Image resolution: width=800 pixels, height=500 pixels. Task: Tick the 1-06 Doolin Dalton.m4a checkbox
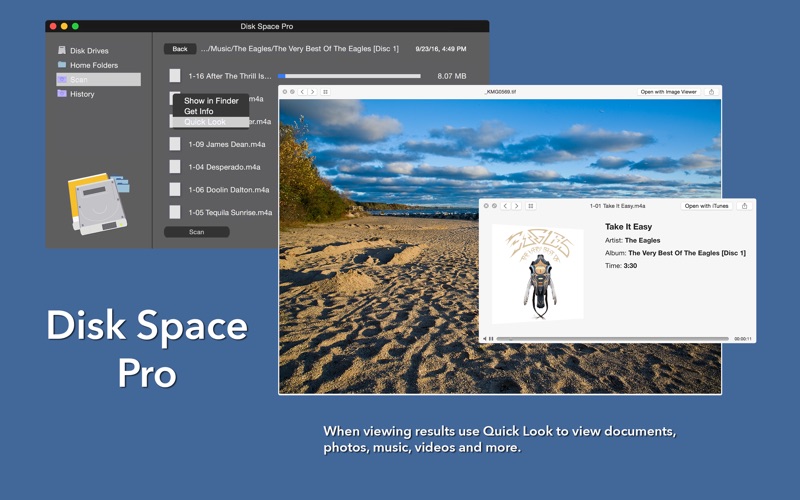(175, 189)
